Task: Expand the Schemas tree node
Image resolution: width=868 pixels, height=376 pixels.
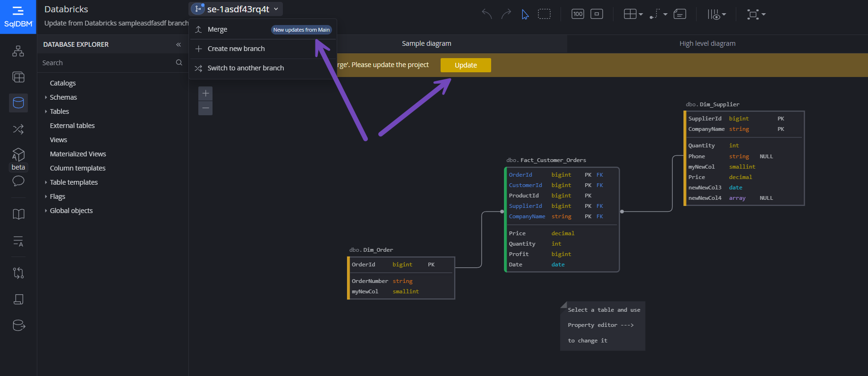Action: pyautogui.click(x=46, y=97)
